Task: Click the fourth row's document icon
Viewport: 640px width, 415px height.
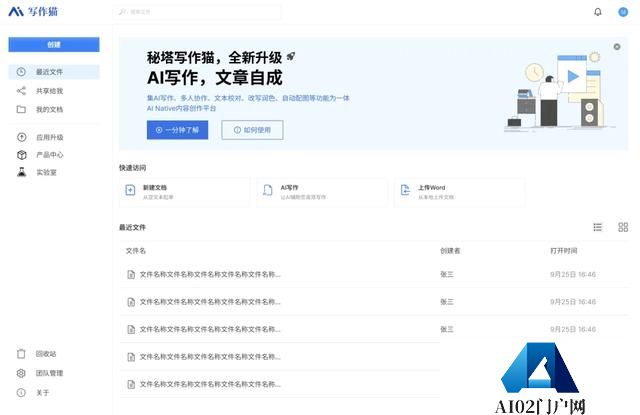Action: pyautogui.click(x=131, y=357)
